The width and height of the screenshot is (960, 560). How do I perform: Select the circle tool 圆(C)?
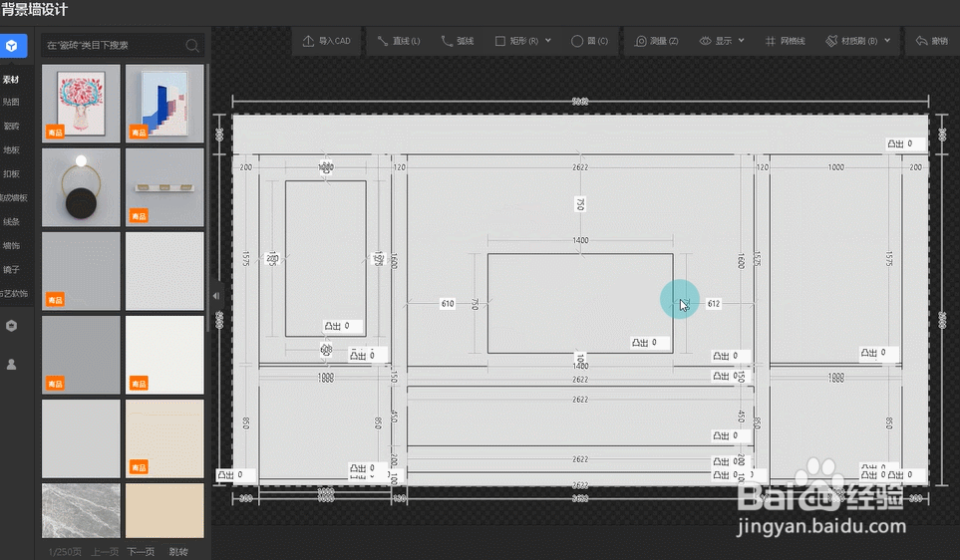[589, 41]
